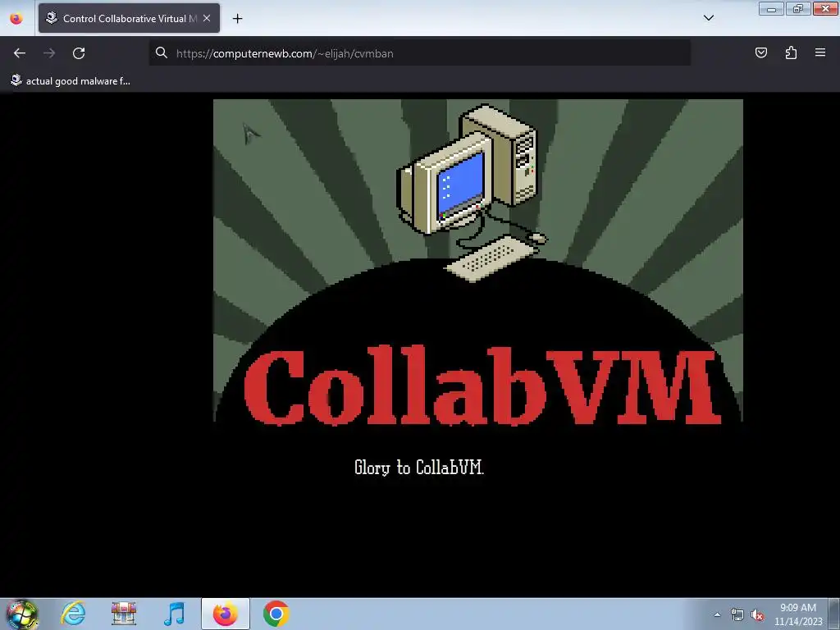Image resolution: width=840 pixels, height=630 pixels.
Task: Restore down the Firefox window
Action: click(797, 8)
